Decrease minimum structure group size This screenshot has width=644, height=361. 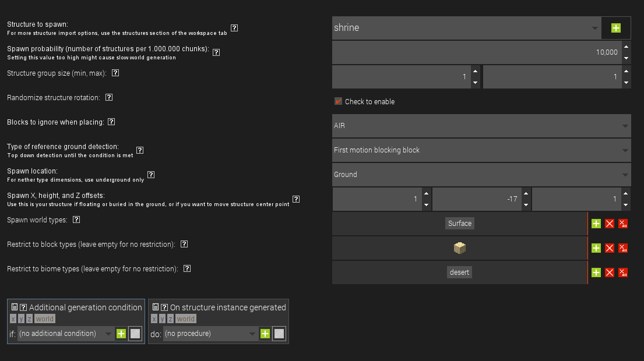475,83
